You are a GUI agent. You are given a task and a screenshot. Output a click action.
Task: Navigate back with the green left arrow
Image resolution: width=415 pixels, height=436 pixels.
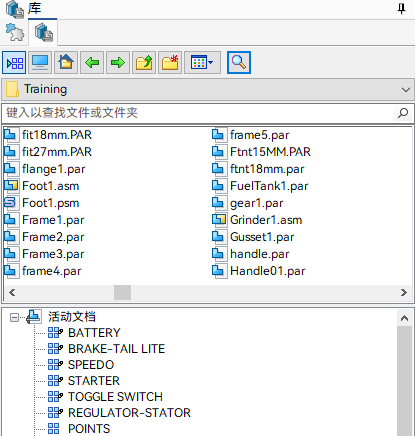[x=92, y=63]
